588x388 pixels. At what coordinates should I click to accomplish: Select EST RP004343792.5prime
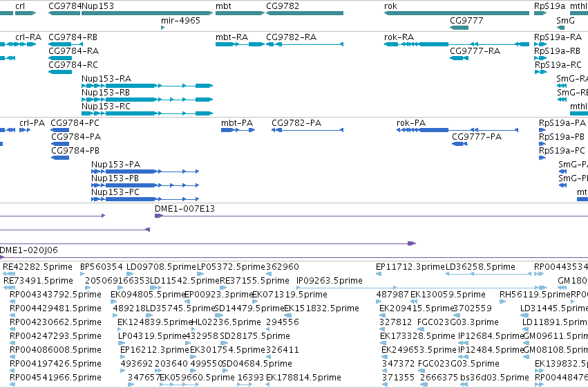[x=12, y=302]
